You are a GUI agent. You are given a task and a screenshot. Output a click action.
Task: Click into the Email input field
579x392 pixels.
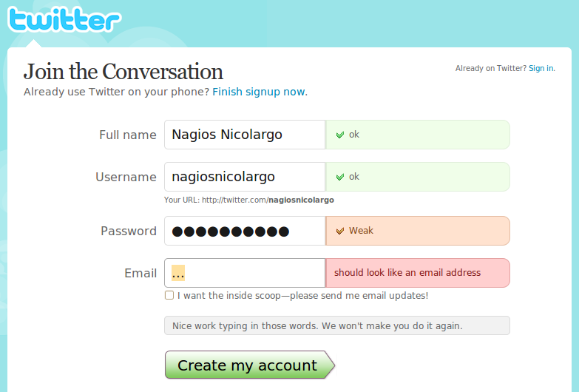(x=245, y=273)
